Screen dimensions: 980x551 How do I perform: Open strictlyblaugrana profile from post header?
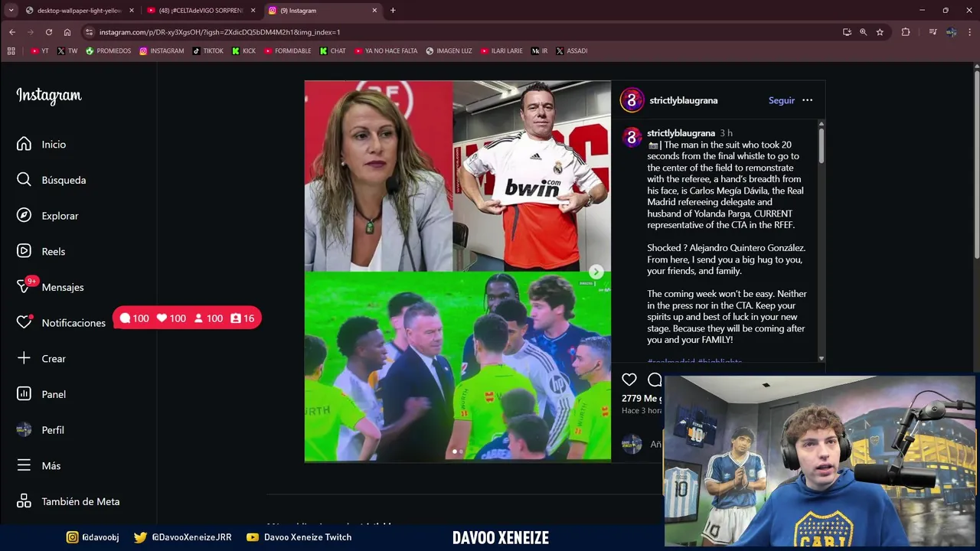pyautogui.click(x=683, y=100)
